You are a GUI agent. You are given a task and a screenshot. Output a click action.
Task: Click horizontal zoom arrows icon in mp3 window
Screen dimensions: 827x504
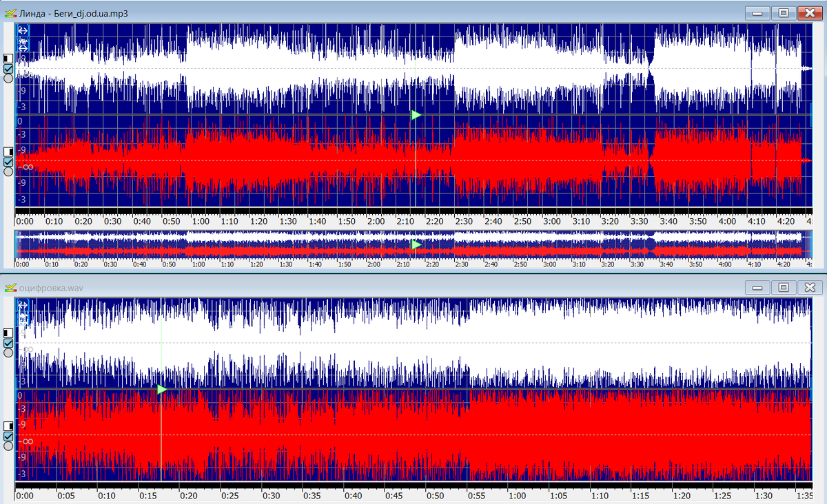(x=23, y=30)
